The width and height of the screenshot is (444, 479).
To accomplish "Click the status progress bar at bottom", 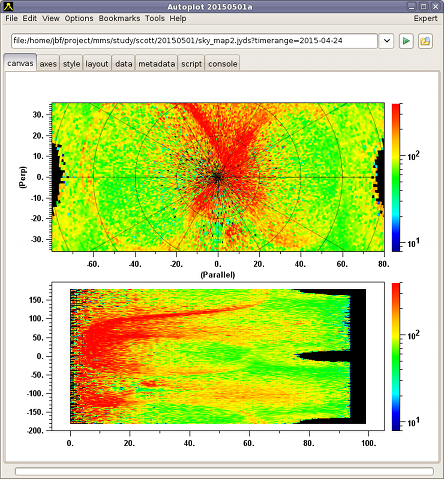I will coord(224,471).
